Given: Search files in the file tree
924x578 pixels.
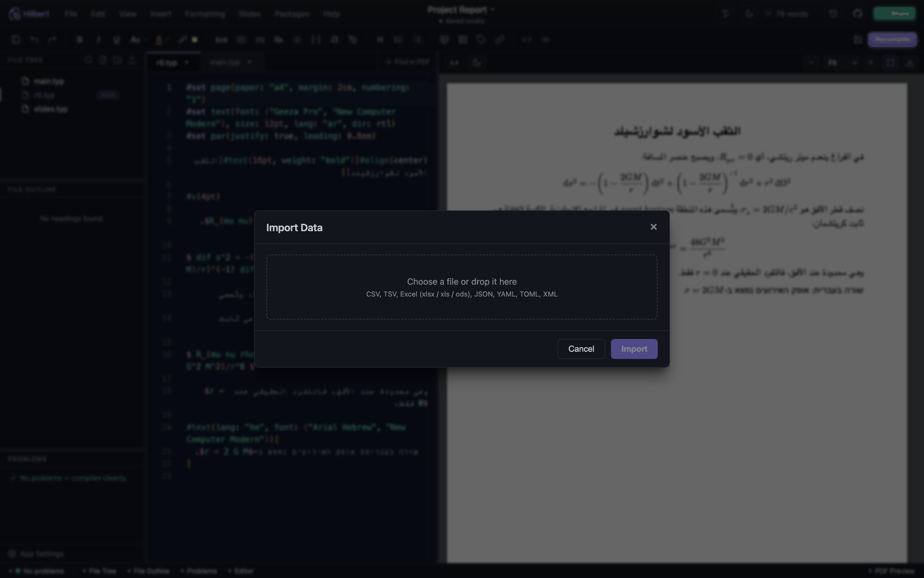Looking at the screenshot, I should click(88, 60).
